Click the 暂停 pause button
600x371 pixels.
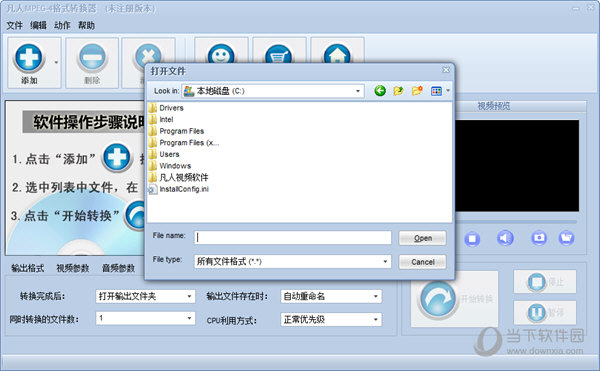pos(545,312)
